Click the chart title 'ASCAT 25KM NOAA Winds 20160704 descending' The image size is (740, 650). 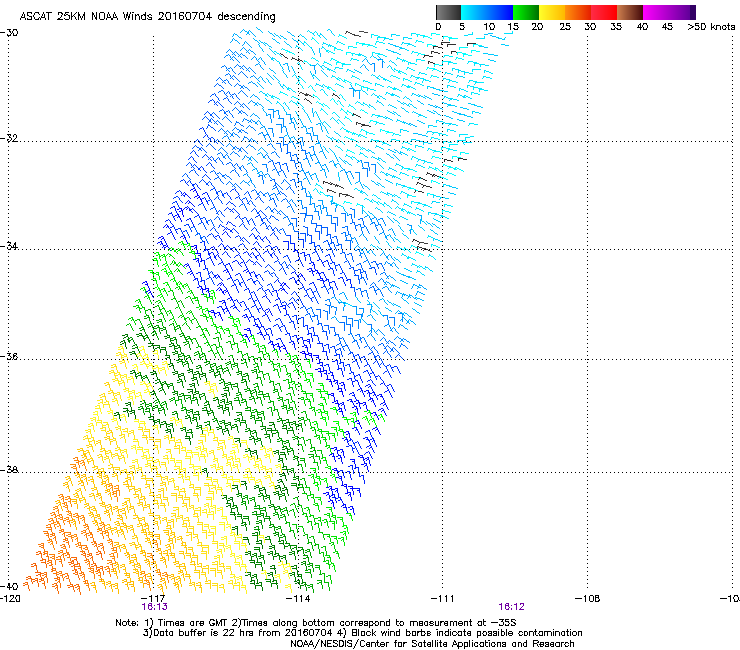147,17
